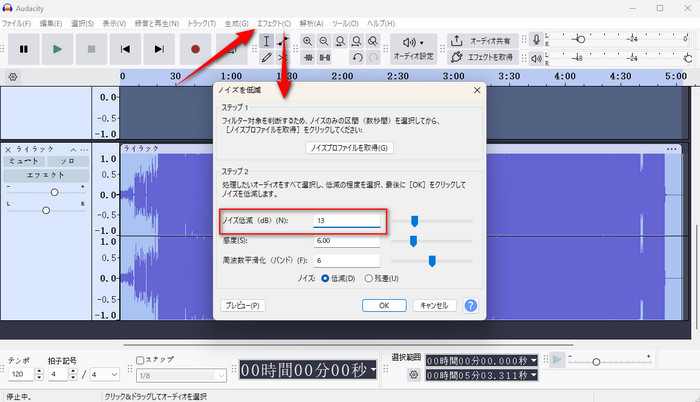
Task: Toggle the track Mute (ミュート) button
Action: pyautogui.click(x=24, y=161)
